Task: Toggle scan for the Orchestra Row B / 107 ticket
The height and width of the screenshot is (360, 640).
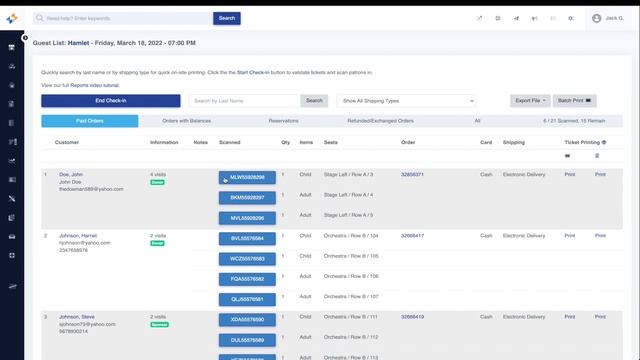Action: 247,299
